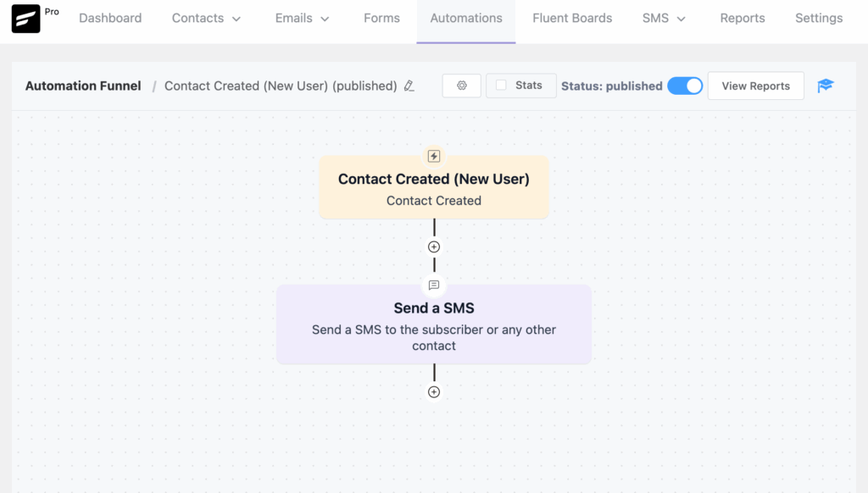Click the Automation Funnel breadcrumb link
The height and width of the screenshot is (493, 868).
pyautogui.click(x=82, y=86)
